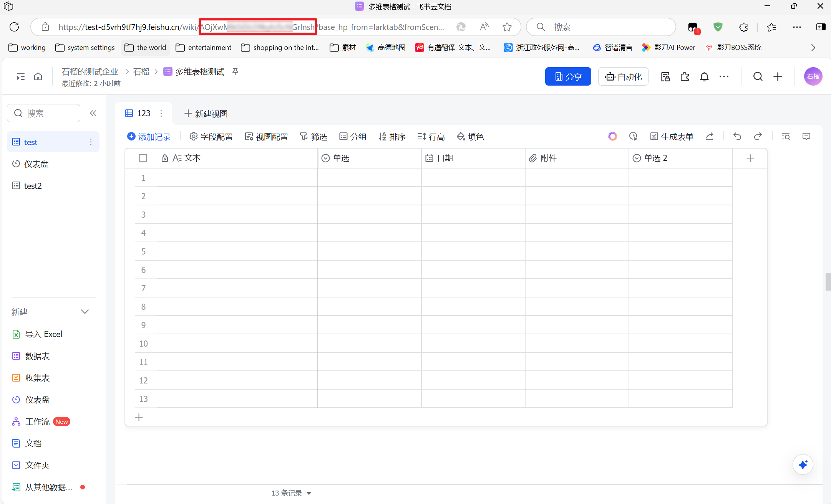Click the pin icon beside document title

(236, 72)
